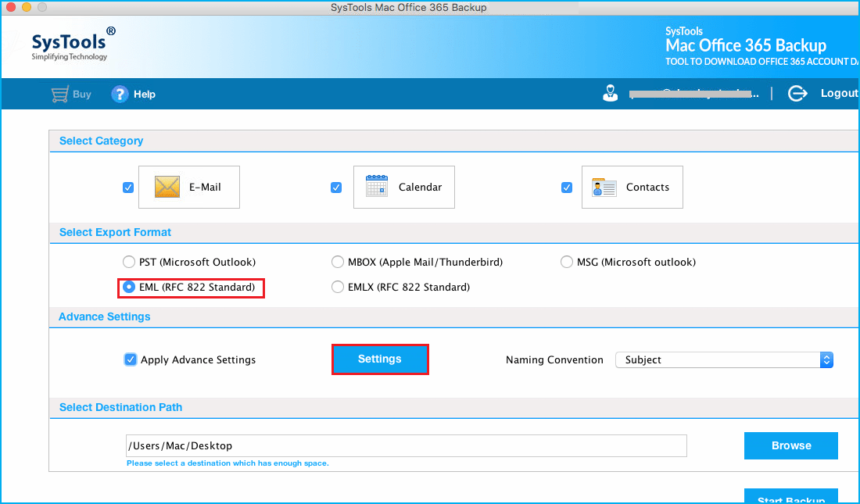Click the Contacts category icon
The image size is (860, 504).
tap(603, 187)
